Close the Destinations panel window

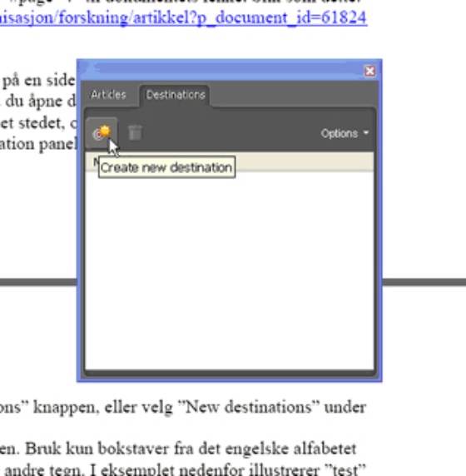point(369,72)
